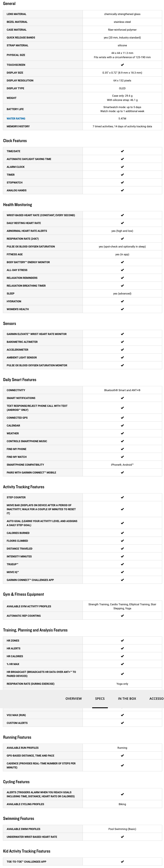164x868 pixels.
Task: Go to the Accessories tab
Action: coord(156,699)
